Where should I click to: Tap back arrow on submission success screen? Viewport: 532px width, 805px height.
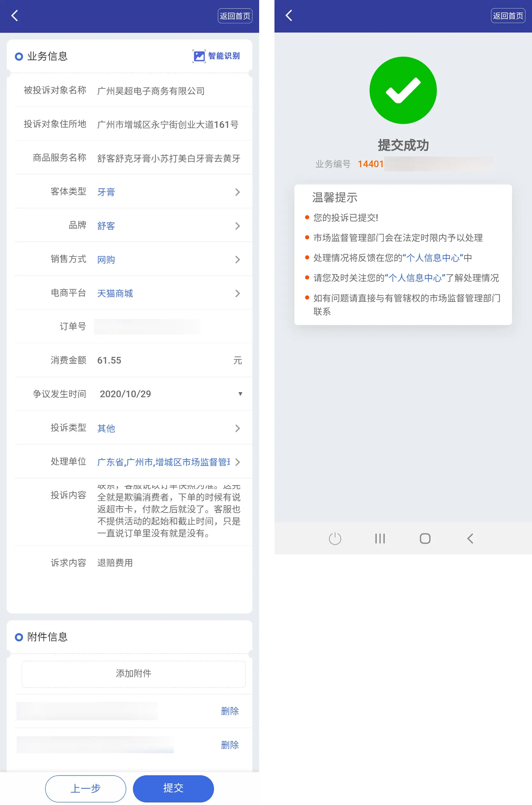[x=289, y=16]
